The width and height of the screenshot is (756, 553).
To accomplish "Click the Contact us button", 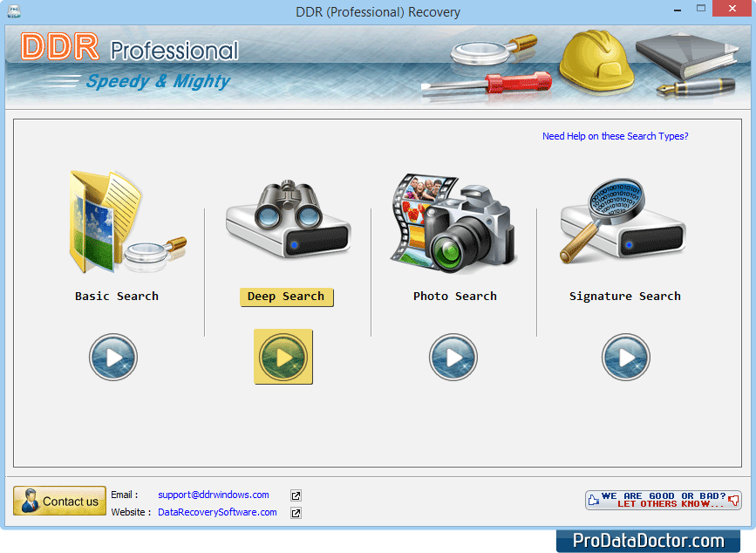I will click(x=60, y=501).
